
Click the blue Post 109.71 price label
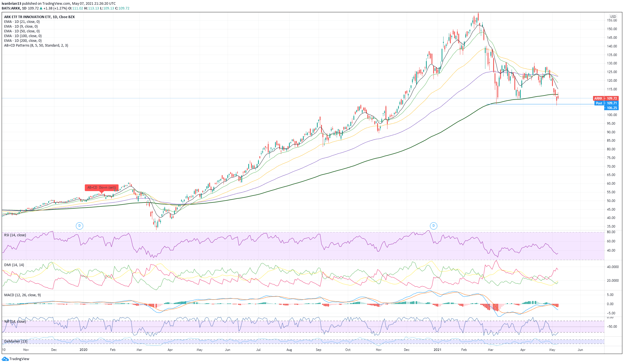607,103
